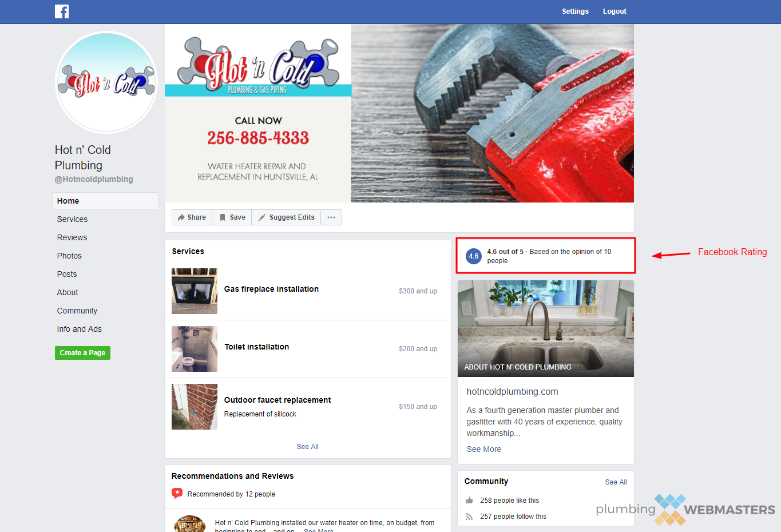This screenshot has width=781, height=532.
Task: Click the $150 and up price
Action: pos(418,407)
